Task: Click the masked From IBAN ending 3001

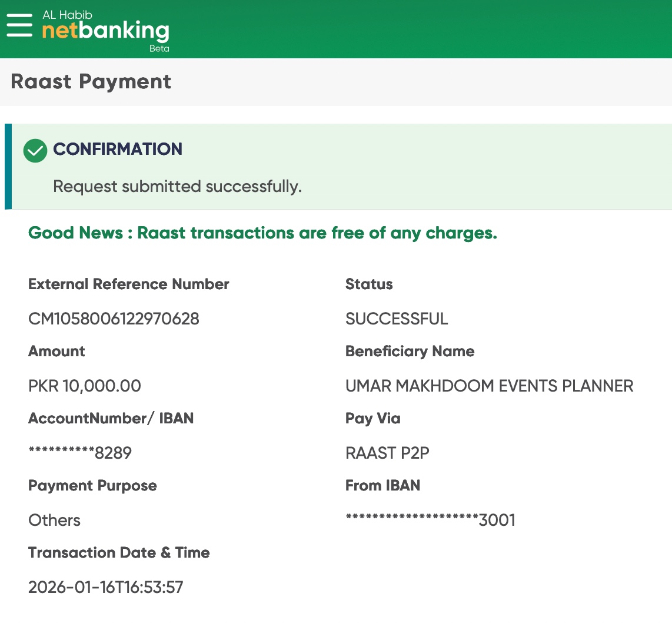Action: coord(430,520)
